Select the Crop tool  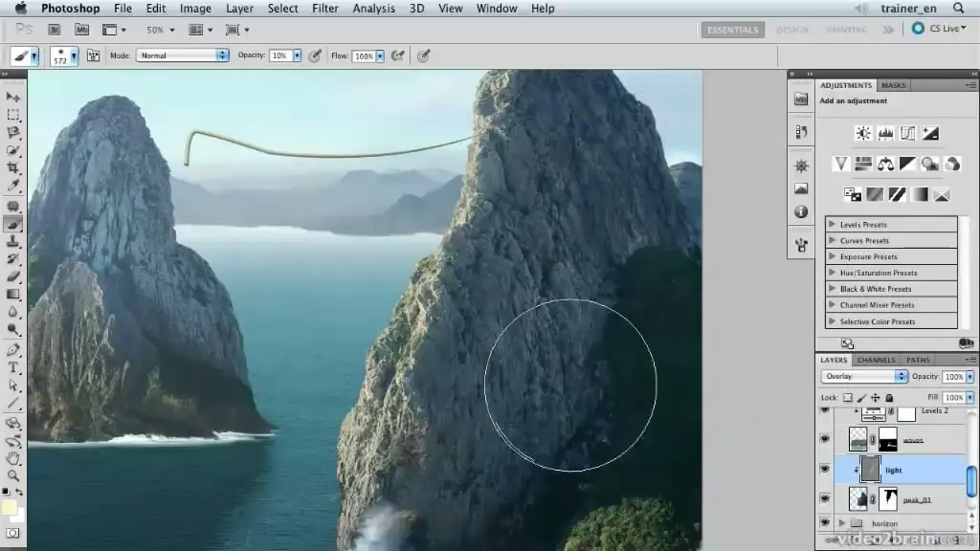pyautogui.click(x=13, y=168)
